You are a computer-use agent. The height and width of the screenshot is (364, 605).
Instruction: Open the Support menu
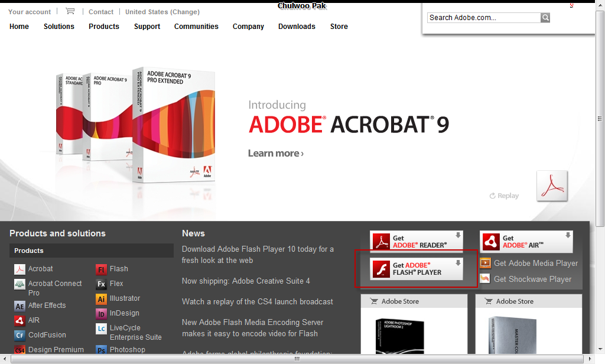click(x=147, y=27)
